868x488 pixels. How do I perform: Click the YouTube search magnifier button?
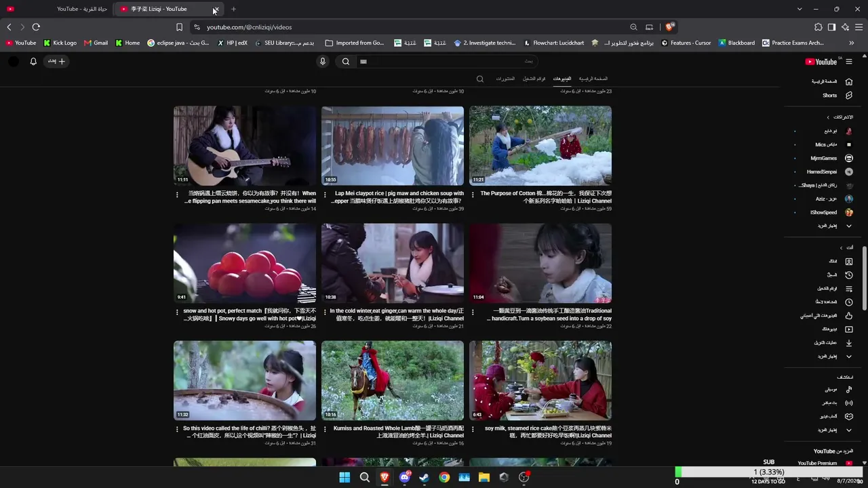pyautogui.click(x=346, y=62)
